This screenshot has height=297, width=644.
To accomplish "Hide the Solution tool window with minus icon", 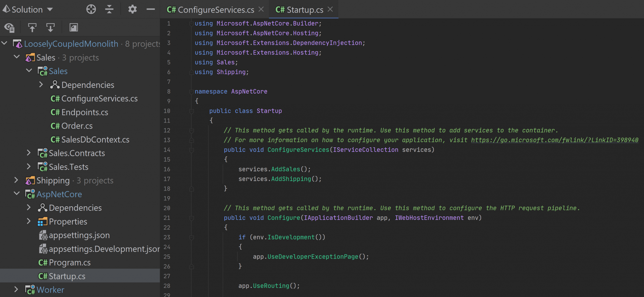I will point(151,9).
